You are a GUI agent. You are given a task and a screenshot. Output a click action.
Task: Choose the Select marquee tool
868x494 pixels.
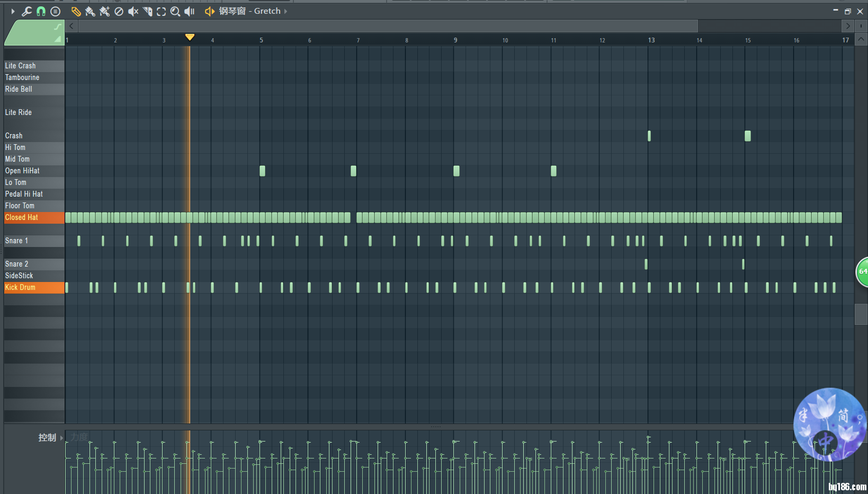(161, 11)
